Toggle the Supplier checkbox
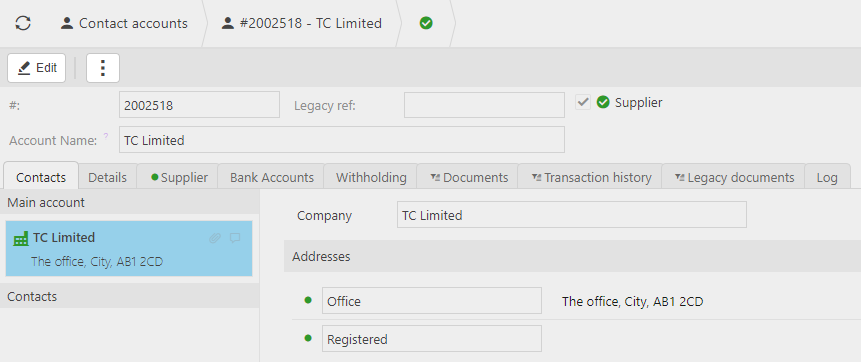This screenshot has width=861, height=362. 583,102
